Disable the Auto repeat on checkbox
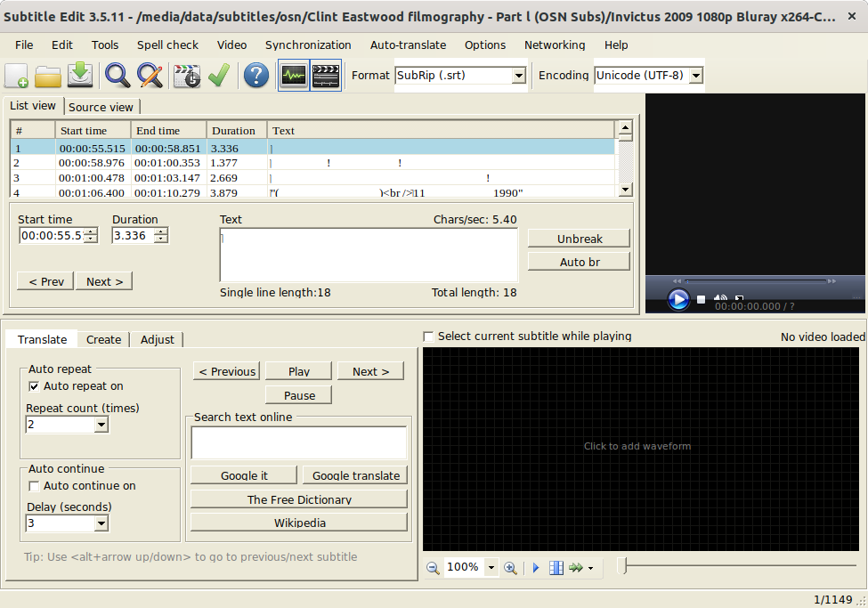 35,386
